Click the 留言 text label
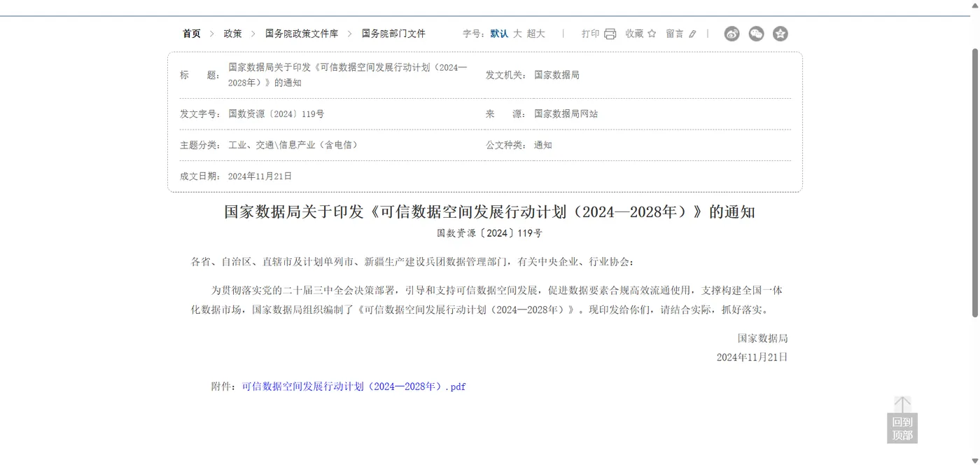This screenshot has width=980, height=465. [x=675, y=34]
